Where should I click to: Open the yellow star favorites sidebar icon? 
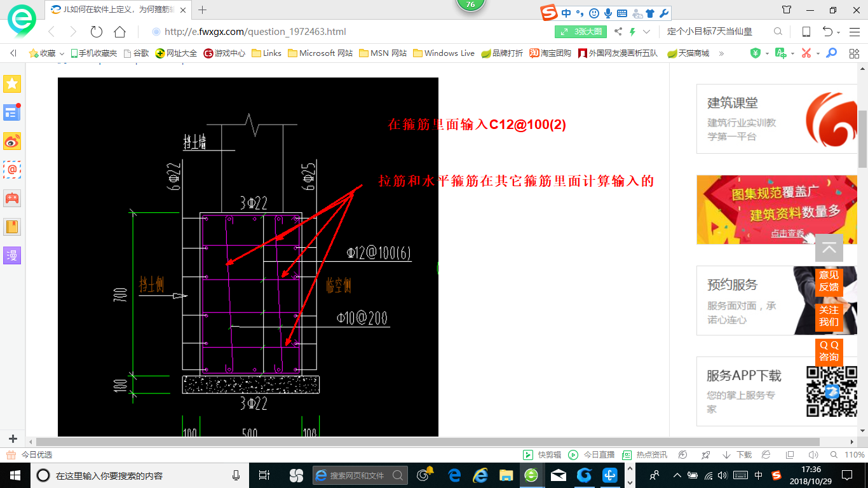pyautogui.click(x=12, y=83)
